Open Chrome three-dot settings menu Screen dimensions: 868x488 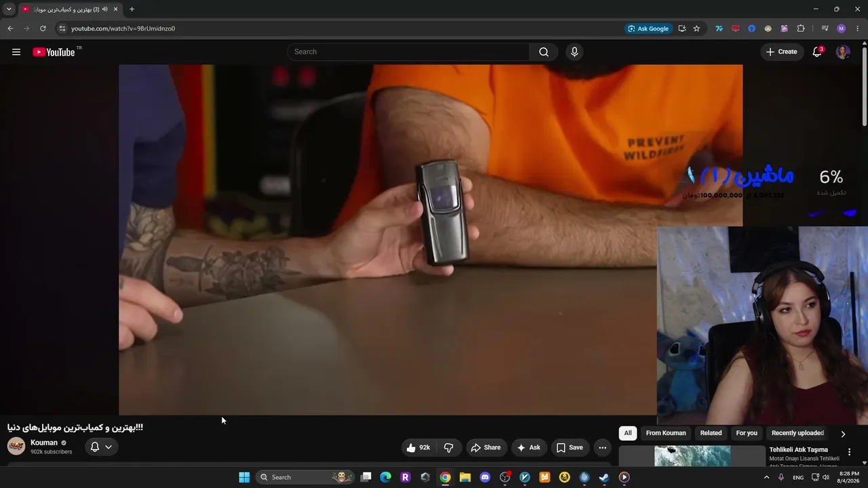coord(858,28)
